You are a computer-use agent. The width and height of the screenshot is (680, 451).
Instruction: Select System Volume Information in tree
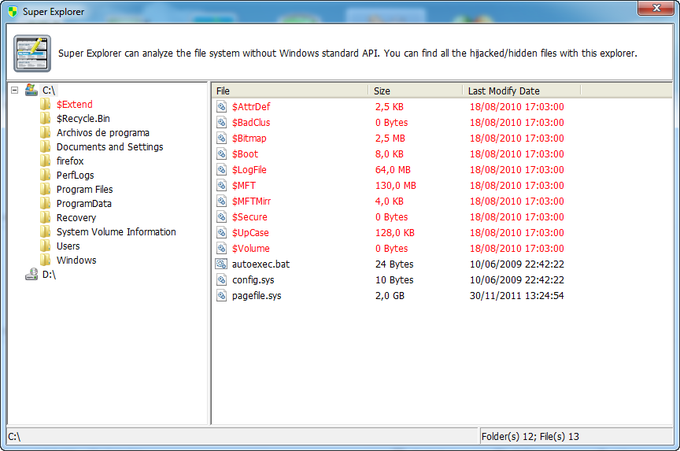click(x=116, y=232)
